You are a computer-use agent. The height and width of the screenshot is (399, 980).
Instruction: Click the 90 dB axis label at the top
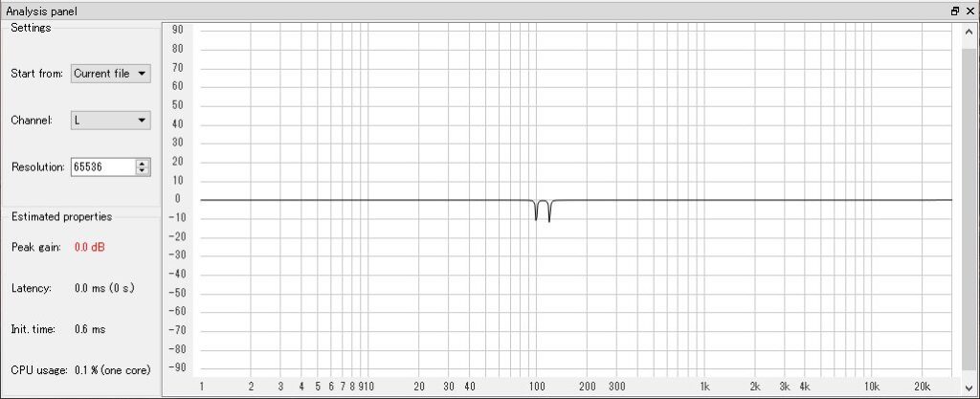click(177, 30)
